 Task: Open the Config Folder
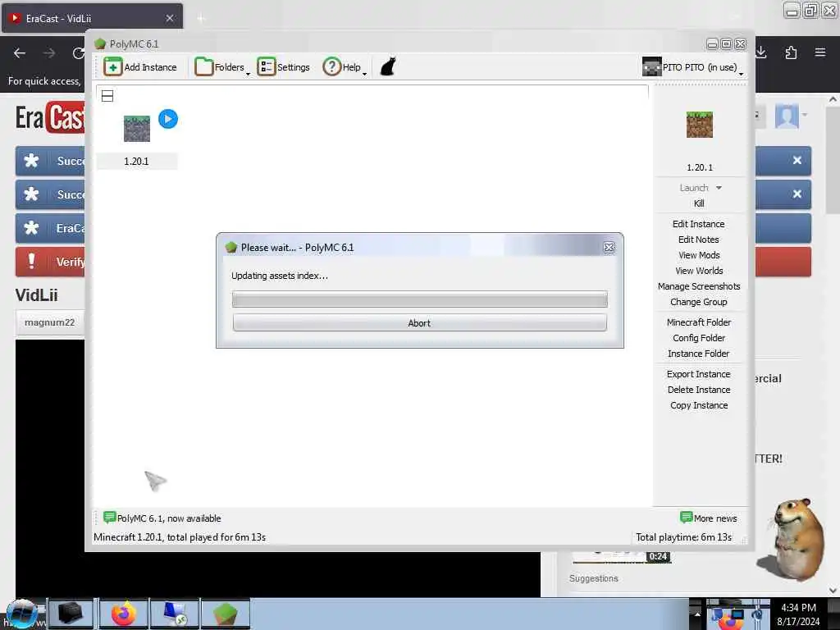click(x=699, y=337)
